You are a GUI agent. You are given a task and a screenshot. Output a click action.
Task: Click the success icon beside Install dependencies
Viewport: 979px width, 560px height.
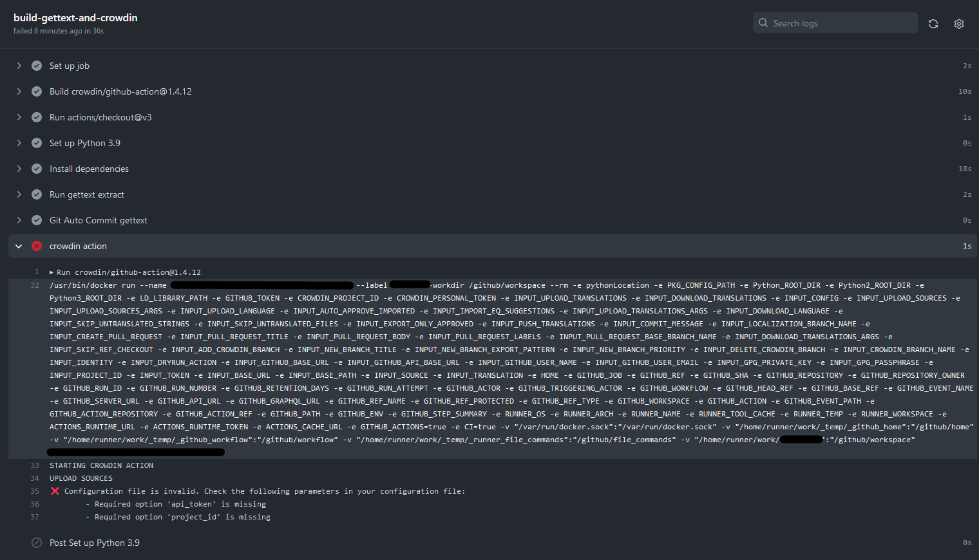[37, 168]
